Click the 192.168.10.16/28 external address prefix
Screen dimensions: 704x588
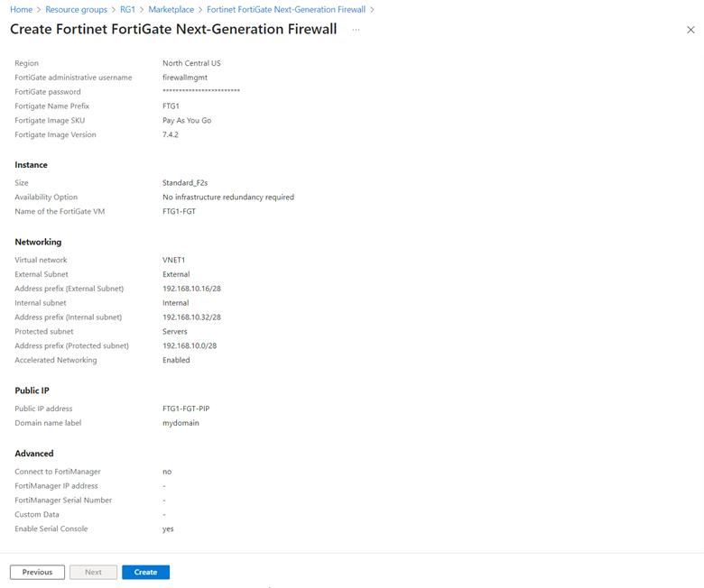coord(191,289)
